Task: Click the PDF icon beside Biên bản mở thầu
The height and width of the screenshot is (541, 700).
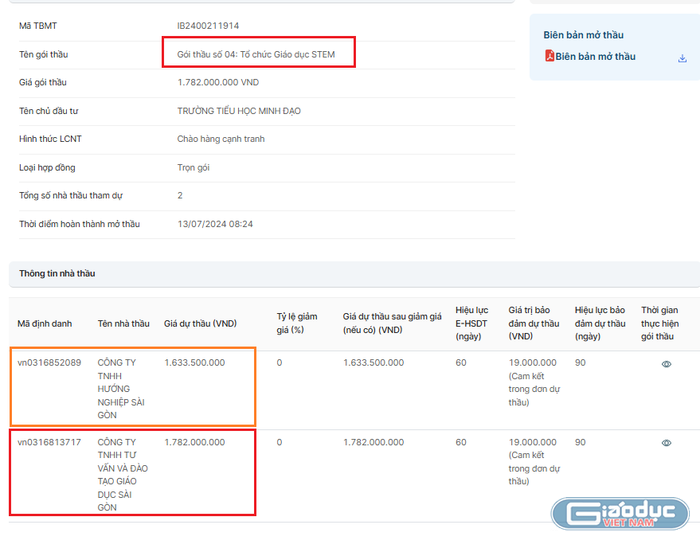Action: tap(549, 57)
